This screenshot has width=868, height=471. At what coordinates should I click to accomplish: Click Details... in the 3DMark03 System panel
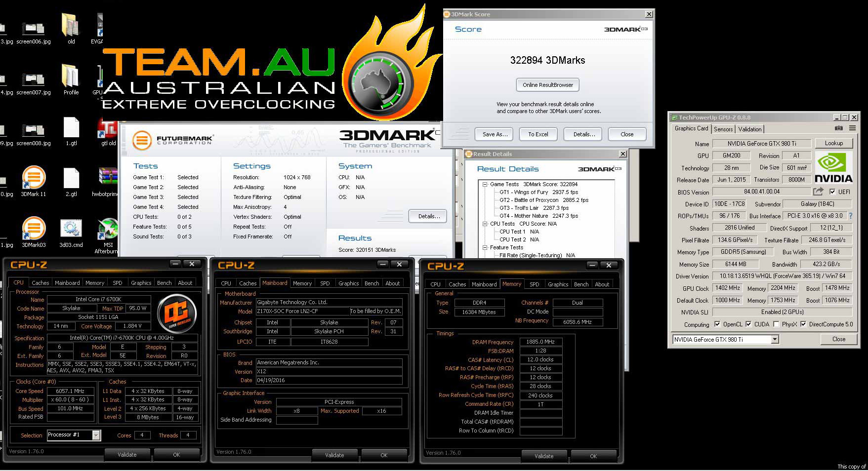tap(429, 216)
